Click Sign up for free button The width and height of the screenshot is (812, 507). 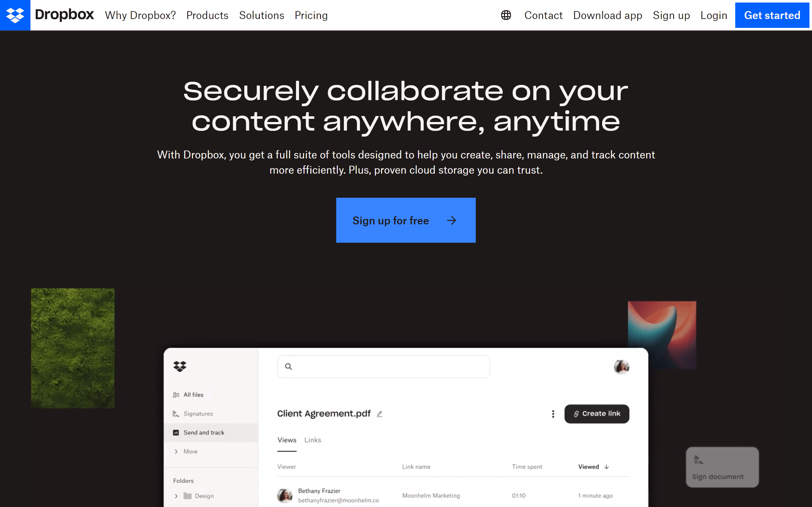(x=406, y=220)
